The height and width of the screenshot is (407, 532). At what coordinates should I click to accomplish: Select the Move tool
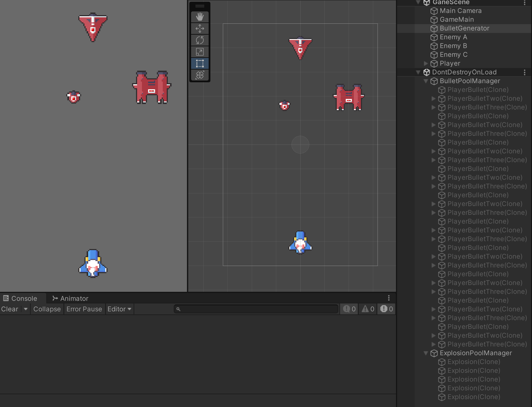[200, 28]
